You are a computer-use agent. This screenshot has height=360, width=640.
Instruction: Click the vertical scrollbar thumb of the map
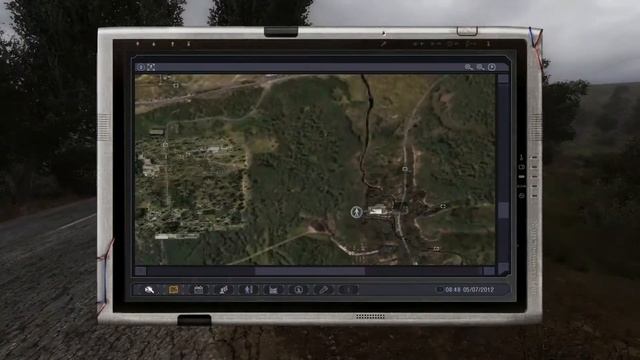click(x=503, y=211)
